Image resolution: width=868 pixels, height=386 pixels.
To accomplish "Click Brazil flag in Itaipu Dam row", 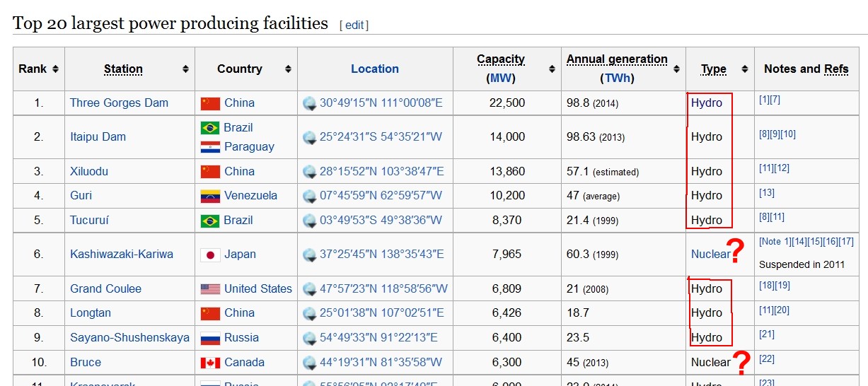I will [210, 128].
